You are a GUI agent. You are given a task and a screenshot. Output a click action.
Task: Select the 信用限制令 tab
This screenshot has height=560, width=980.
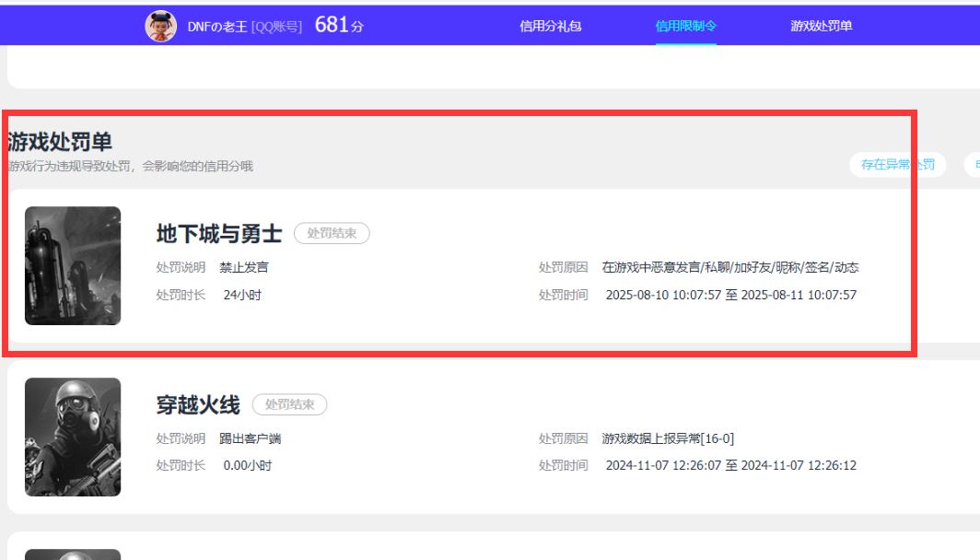[685, 26]
